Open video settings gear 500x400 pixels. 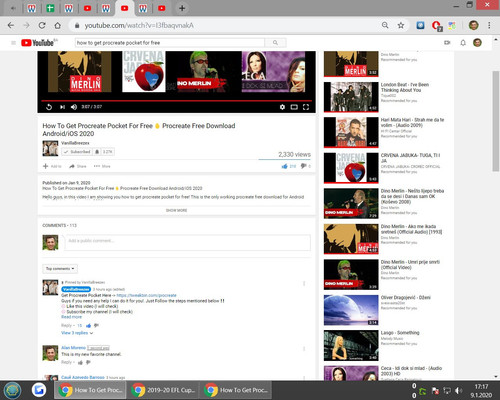coord(282,107)
